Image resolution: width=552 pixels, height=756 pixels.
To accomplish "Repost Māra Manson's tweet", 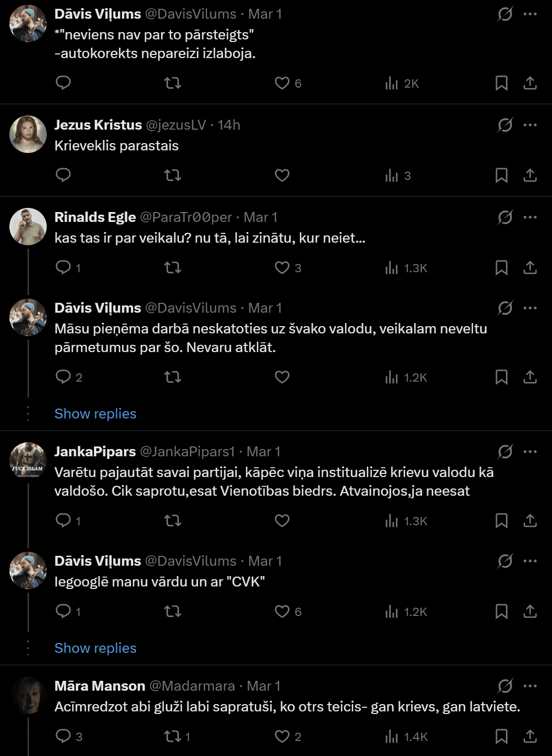I will coord(172,736).
